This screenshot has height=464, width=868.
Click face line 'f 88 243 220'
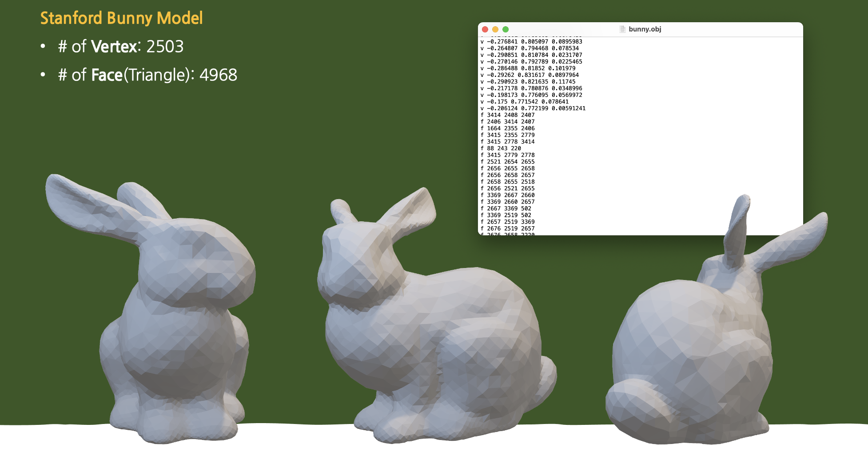click(x=501, y=148)
